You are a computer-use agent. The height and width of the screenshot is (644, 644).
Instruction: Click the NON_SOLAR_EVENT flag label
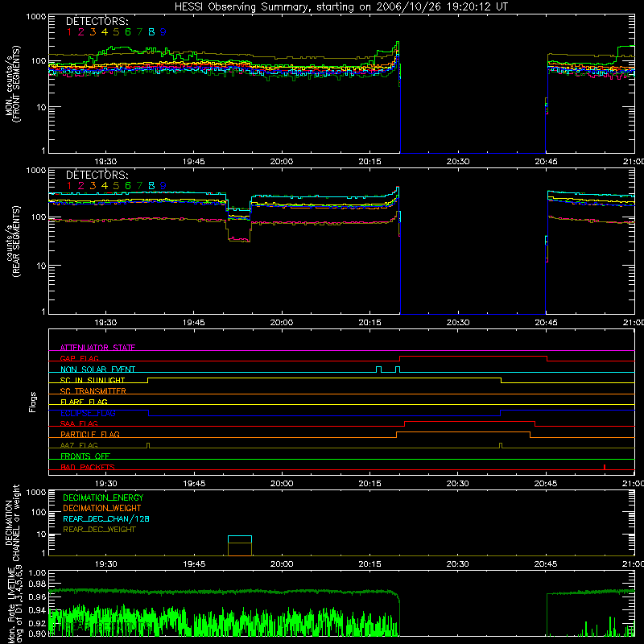97,369
